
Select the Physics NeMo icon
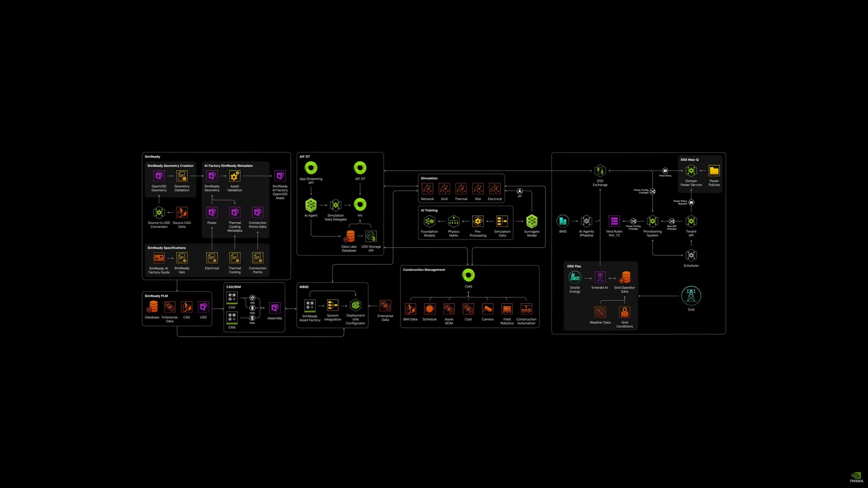coord(453,221)
